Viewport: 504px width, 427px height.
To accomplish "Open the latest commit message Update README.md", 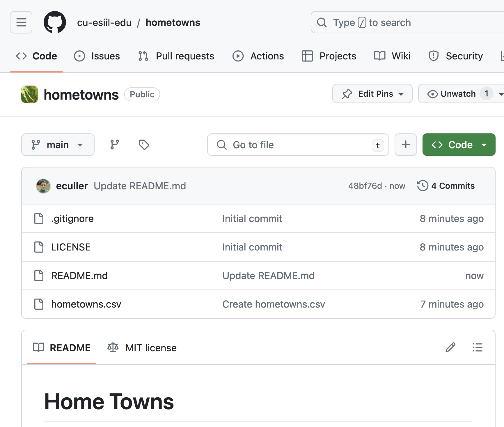I will (x=140, y=186).
